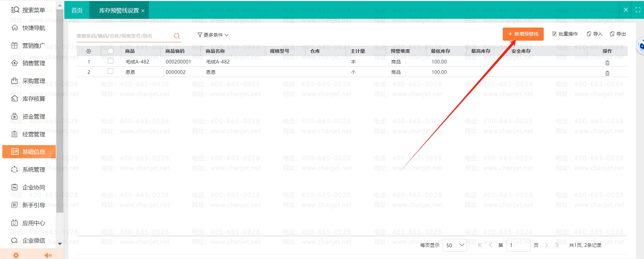Click the floating assistant icon at right edge

click(640, 46)
